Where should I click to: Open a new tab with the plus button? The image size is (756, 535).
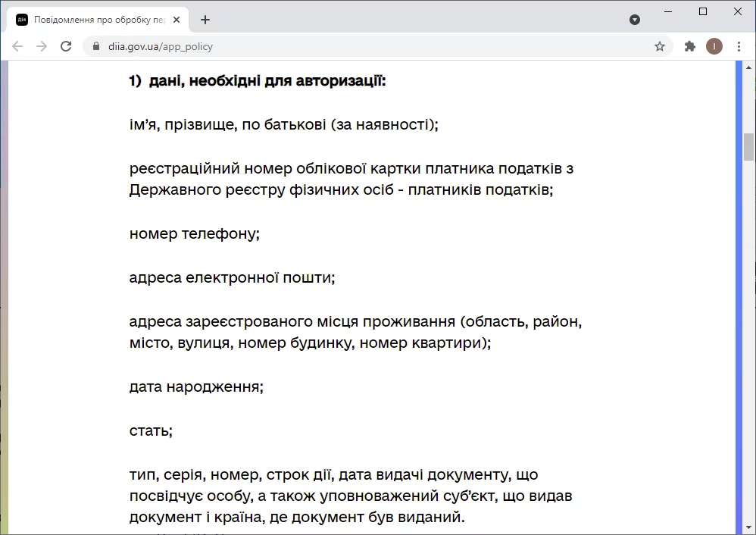pyautogui.click(x=205, y=20)
